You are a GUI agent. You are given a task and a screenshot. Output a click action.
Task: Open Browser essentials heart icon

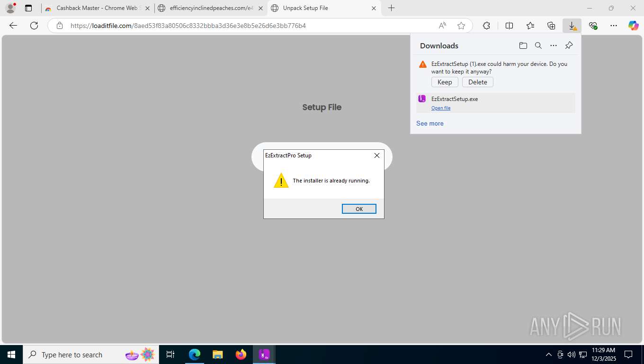[593, 26]
